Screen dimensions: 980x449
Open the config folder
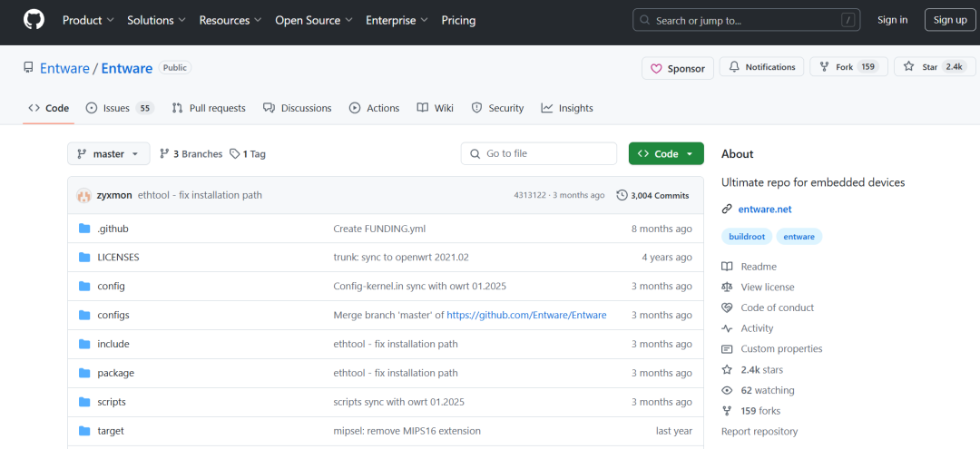[x=112, y=286]
